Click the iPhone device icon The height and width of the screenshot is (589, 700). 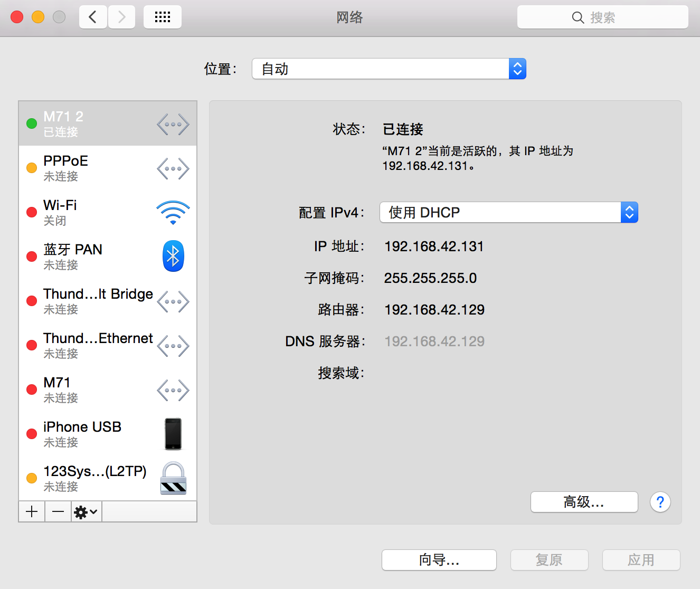[173, 434]
